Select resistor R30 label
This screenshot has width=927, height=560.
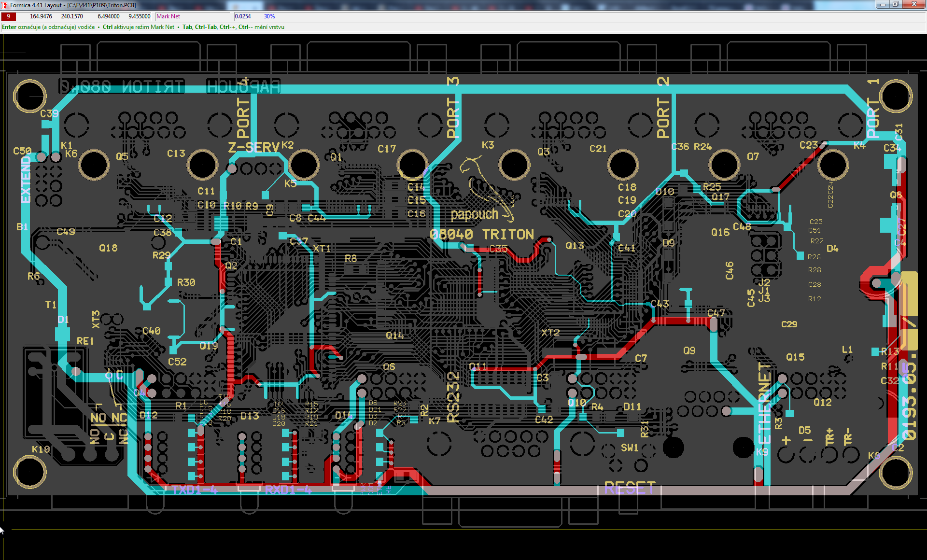(186, 283)
